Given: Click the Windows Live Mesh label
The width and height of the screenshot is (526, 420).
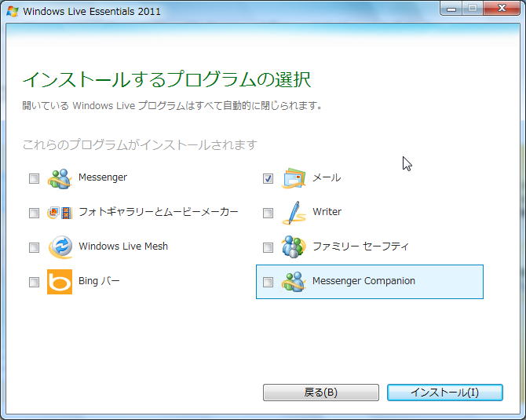Looking at the screenshot, I should [x=123, y=247].
